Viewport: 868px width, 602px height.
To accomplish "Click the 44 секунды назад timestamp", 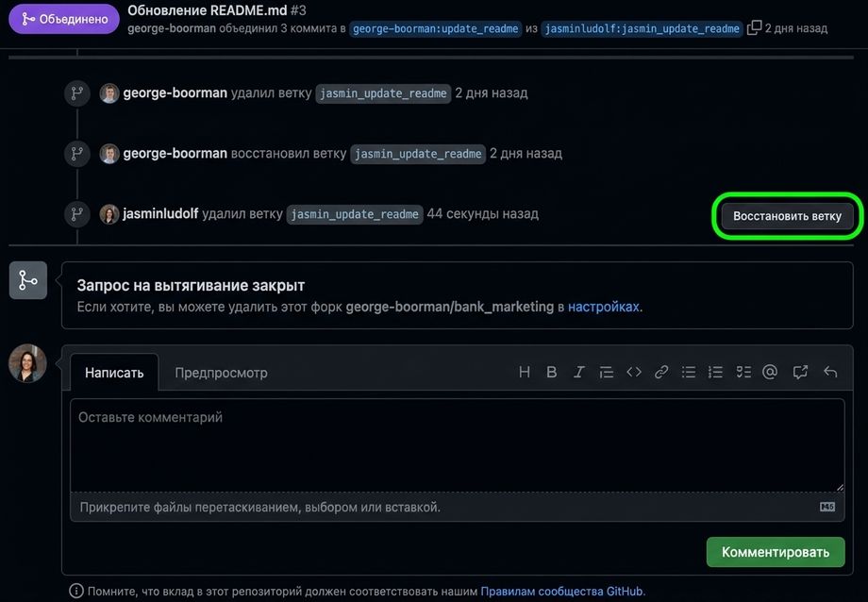I will [482, 213].
